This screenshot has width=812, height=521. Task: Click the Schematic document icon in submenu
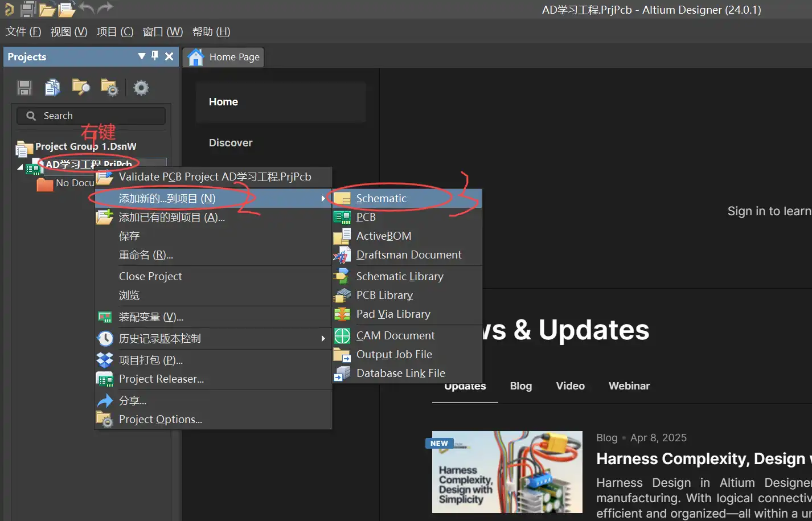pos(342,198)
